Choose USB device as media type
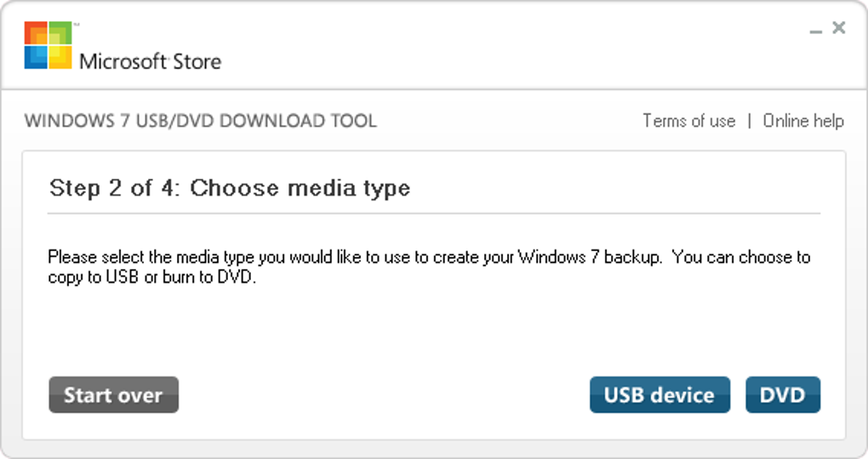This screenshot has height=459, width=868. point(660,395)
